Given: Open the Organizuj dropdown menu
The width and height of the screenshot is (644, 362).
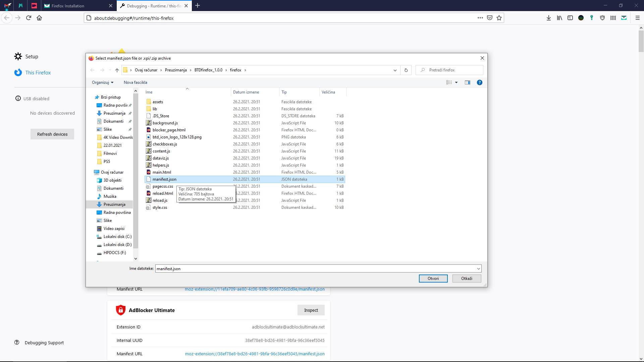Looking at the screenshot, I should point(103,82).
